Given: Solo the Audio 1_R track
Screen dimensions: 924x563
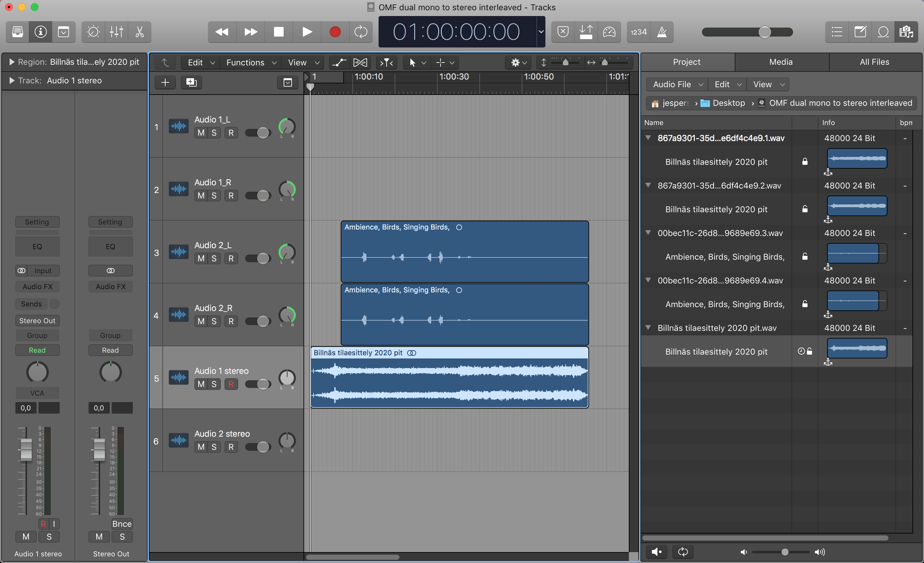Looking at the screenshot, I should click(214, 196).
